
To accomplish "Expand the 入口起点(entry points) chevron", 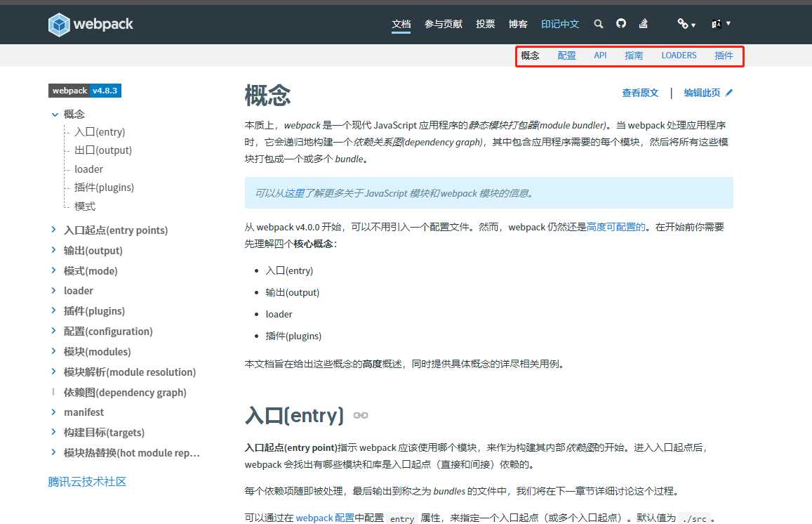I will pos(53,230).
